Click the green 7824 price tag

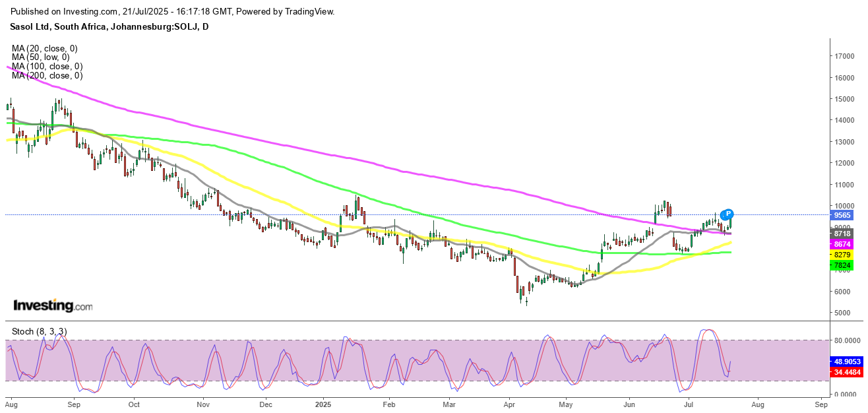(x=842, y=265)
